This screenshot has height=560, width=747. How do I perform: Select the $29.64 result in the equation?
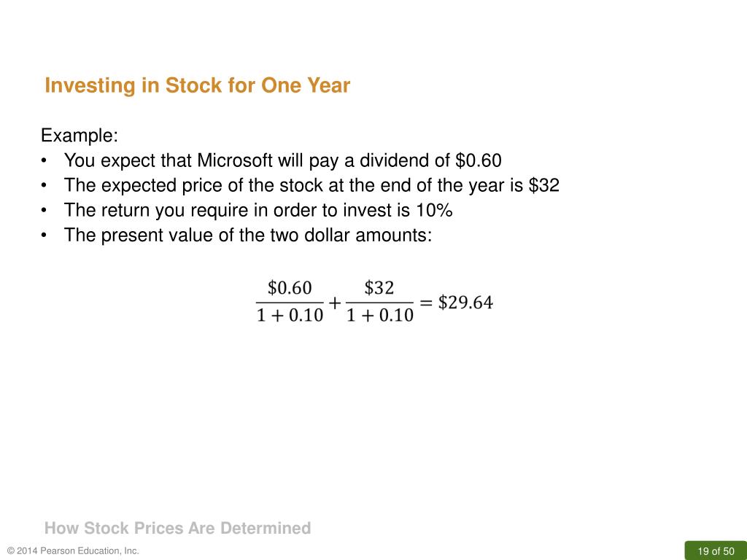coord(465,303)
